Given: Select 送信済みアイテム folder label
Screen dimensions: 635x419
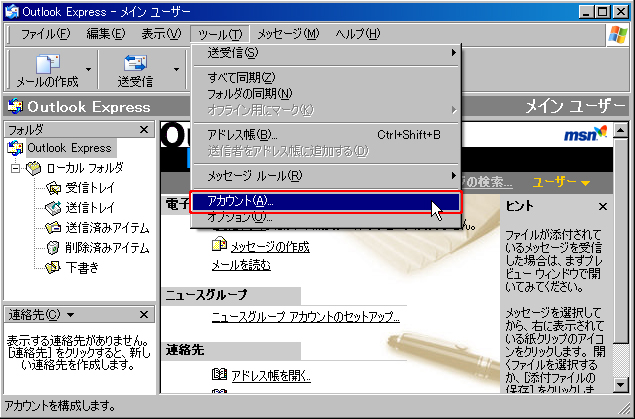Looking at the screenshot, I should pos(107,228).
